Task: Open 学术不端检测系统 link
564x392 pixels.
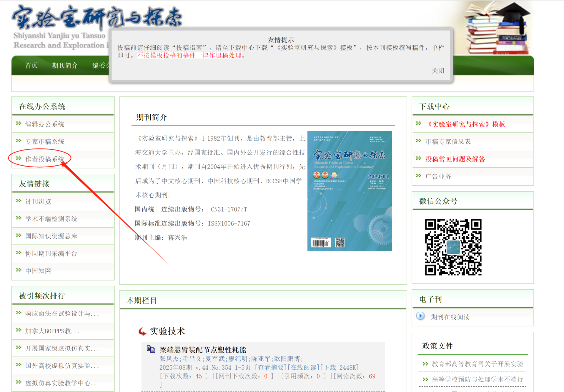Action: [51, 219]
